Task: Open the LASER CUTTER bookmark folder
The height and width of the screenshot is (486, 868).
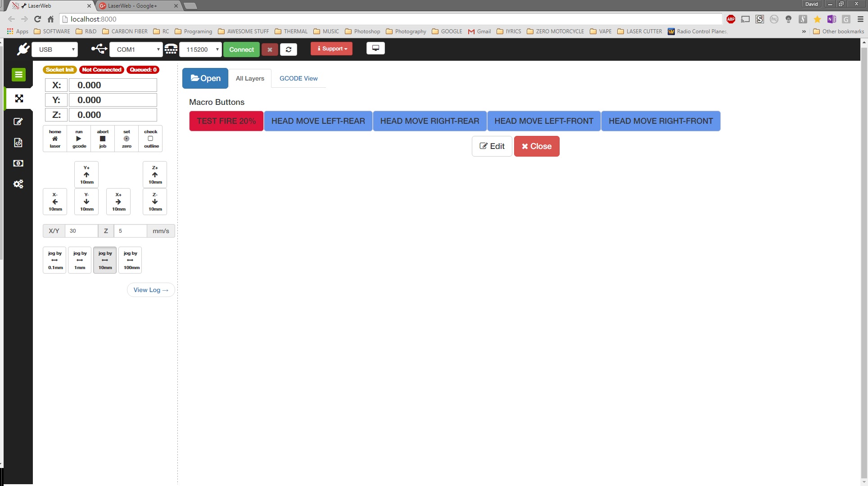Action: coord(639,31)
